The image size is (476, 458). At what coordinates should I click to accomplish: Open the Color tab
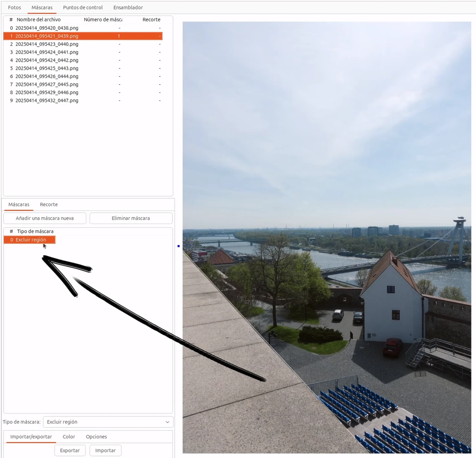pos(69,437)
